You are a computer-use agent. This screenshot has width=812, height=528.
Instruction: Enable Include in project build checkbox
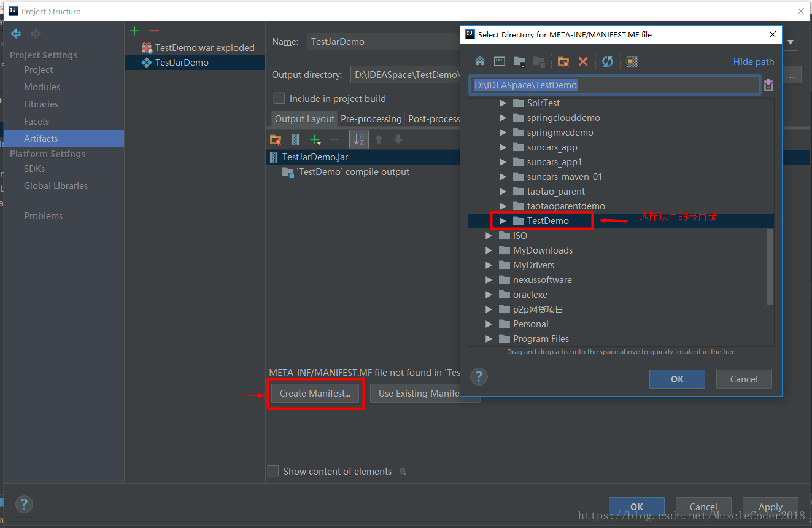coord(279,98)
